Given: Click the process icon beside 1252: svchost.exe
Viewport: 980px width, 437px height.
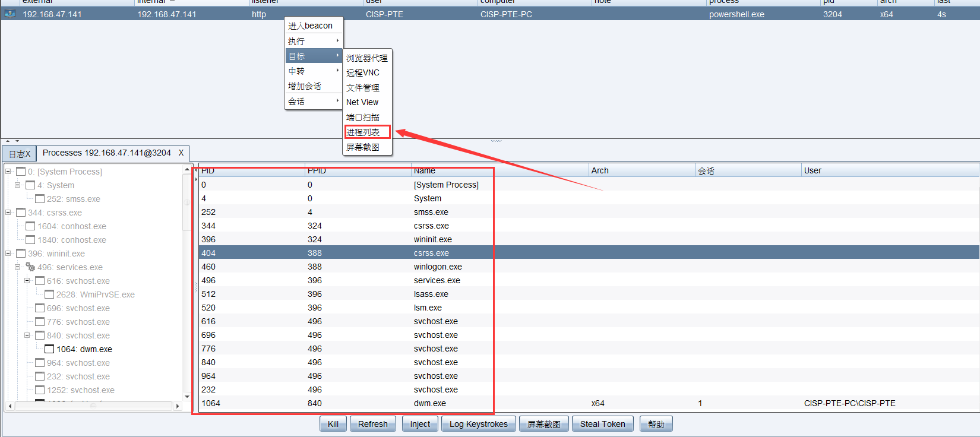Looking at the screenshot, I should (40, 390).
